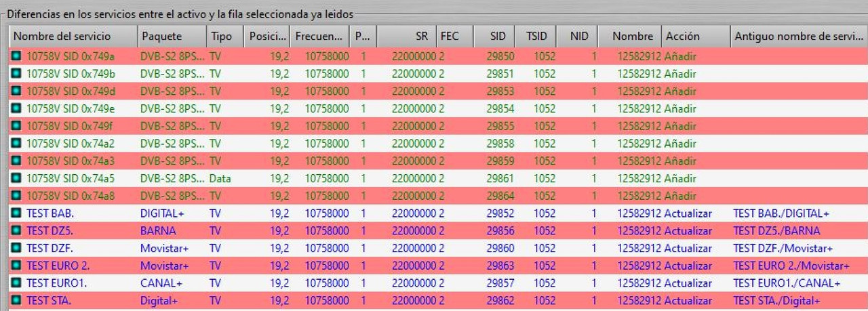This screenshot has height=311, width=868.
Task: Click the CANAL+ package cell
Action: pyautogui.click(x=160, y=283)
